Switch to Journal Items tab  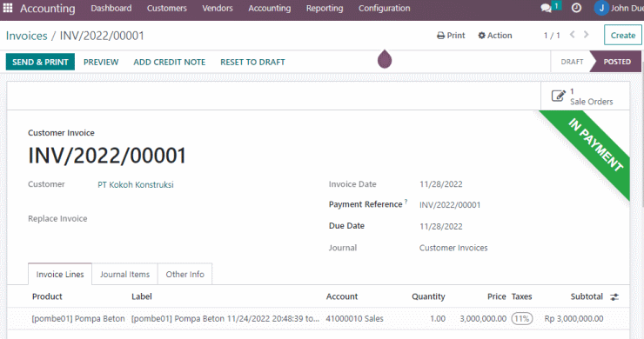click(124, 274)
